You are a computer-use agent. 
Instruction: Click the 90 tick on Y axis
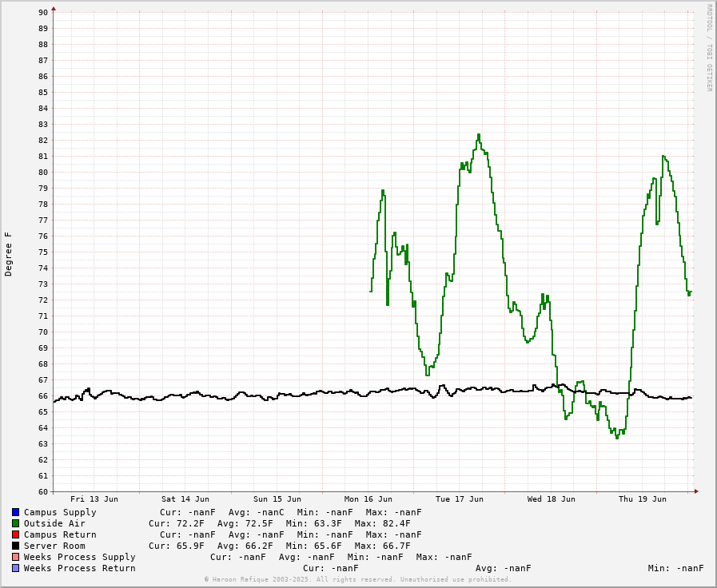tap(43, 12)
